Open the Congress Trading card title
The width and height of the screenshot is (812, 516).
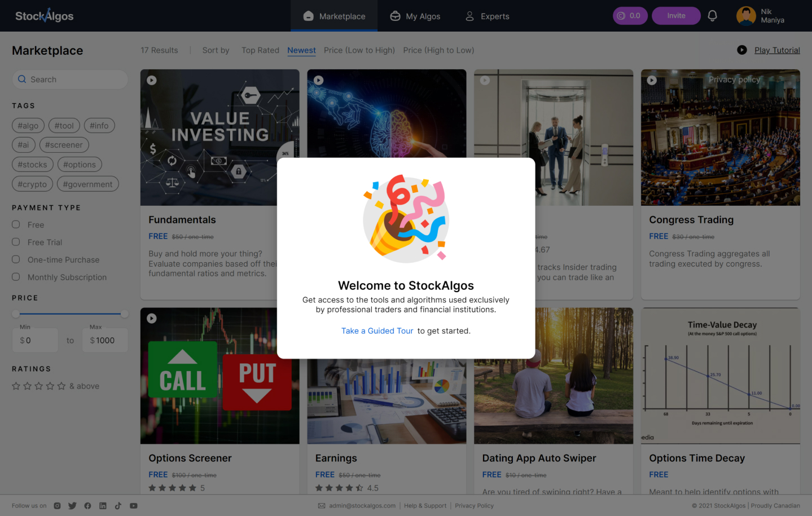pyautogui.click(x=691, y=220)
